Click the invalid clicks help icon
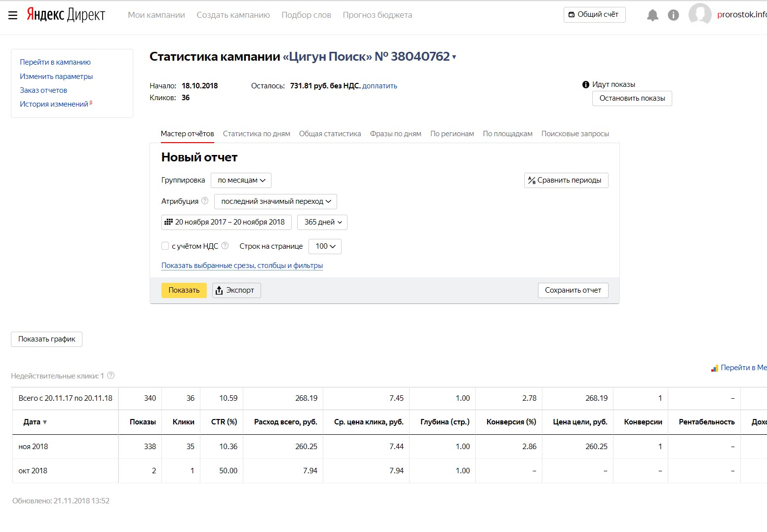 click(111, 376)
